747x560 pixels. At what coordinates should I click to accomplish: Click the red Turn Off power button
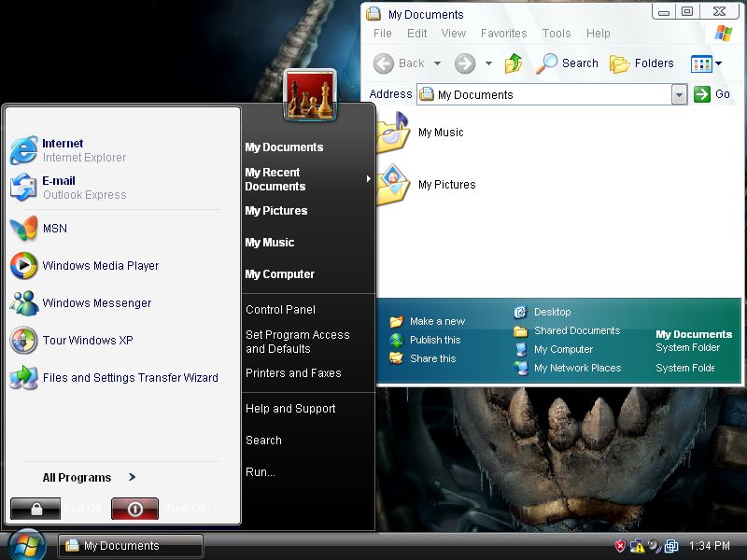click(x=134, y=509)
